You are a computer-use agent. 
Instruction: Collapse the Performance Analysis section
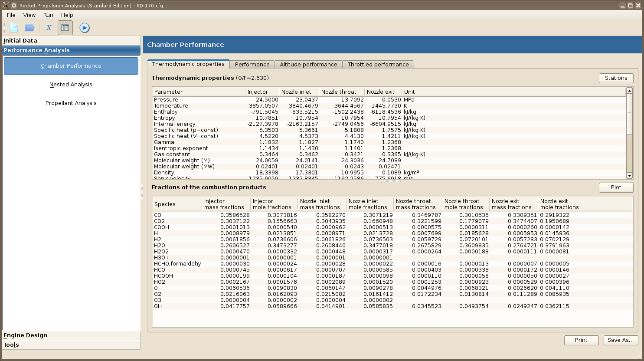click(x=71, y=50)
